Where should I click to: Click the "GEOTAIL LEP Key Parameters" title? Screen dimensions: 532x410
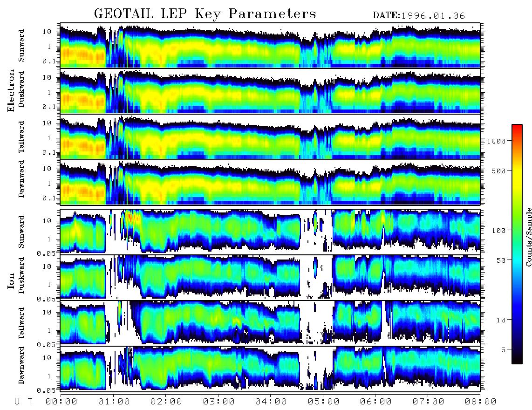[205, 14]
